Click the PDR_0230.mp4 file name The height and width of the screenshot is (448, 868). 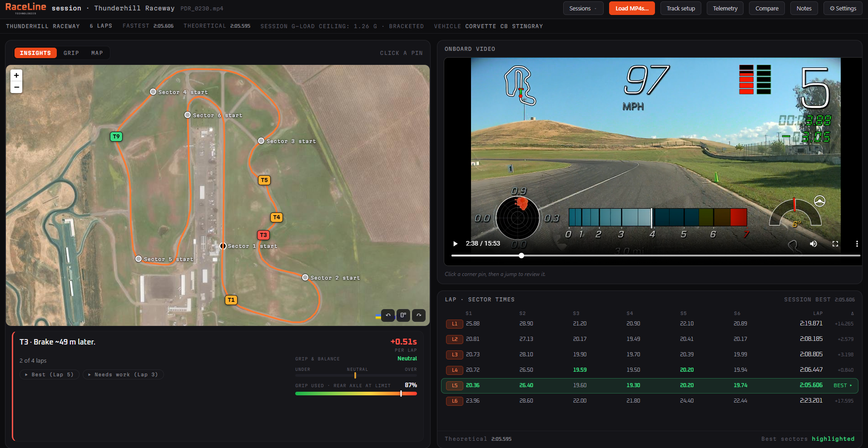tap(202, 9)
